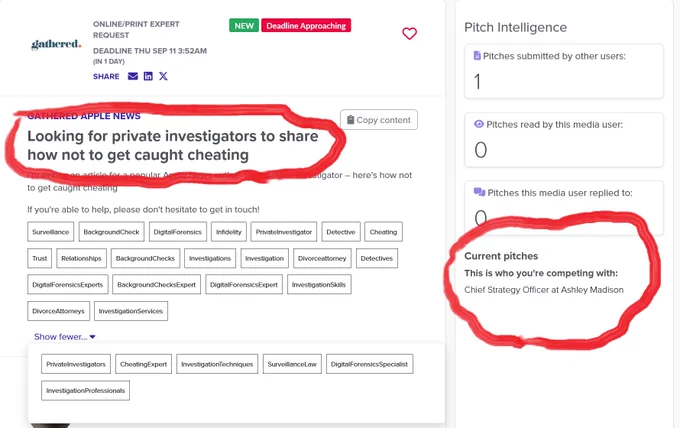This screenshot has height=428, width=680.
Task: Click the NEW badge
Action: 244,26
